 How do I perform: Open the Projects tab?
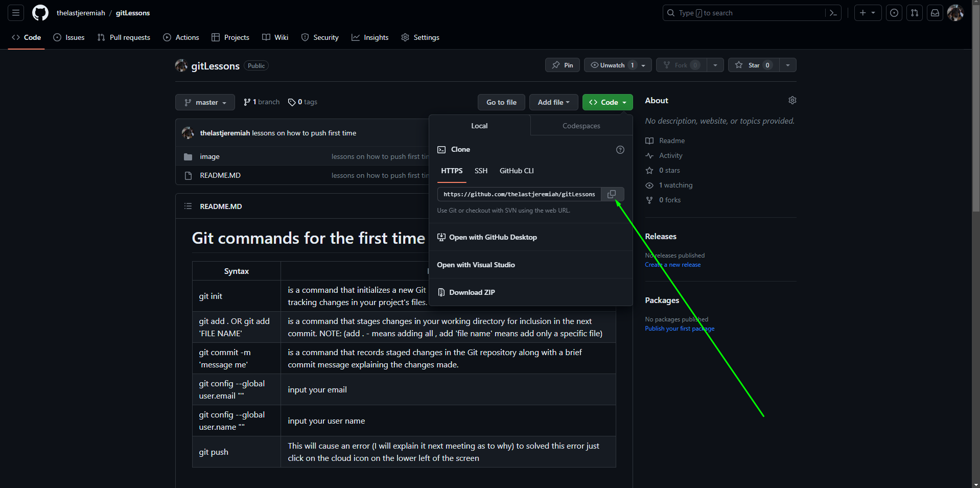(x=230, y=37)
